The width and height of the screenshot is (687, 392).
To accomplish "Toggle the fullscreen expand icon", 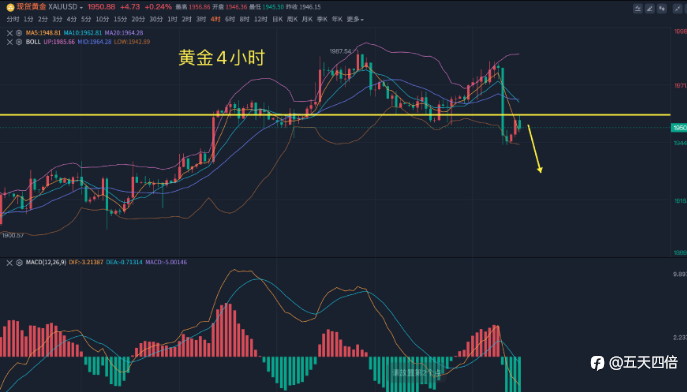I will pos(677,8).
